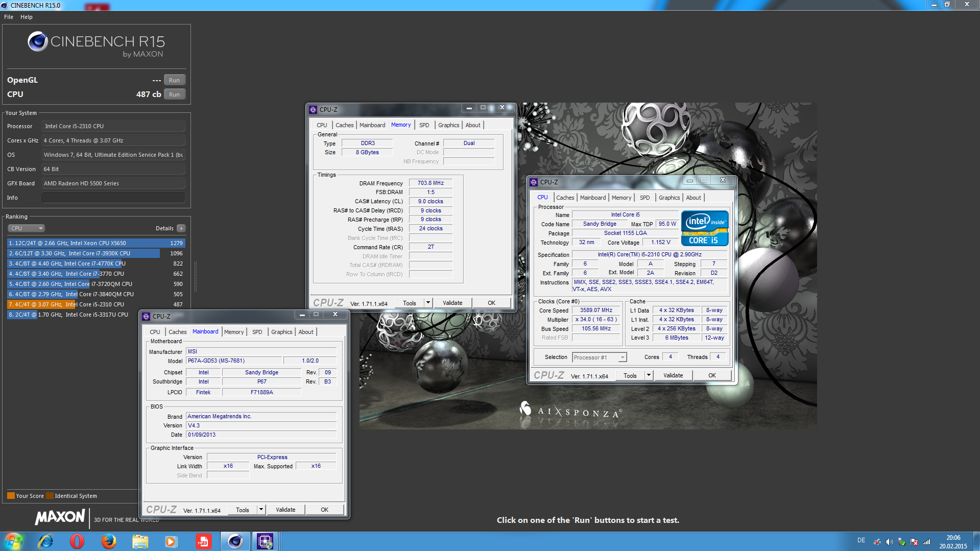
Task: Switch to About tab in Memory CPU-Z window
Action: tap(473, 125)
